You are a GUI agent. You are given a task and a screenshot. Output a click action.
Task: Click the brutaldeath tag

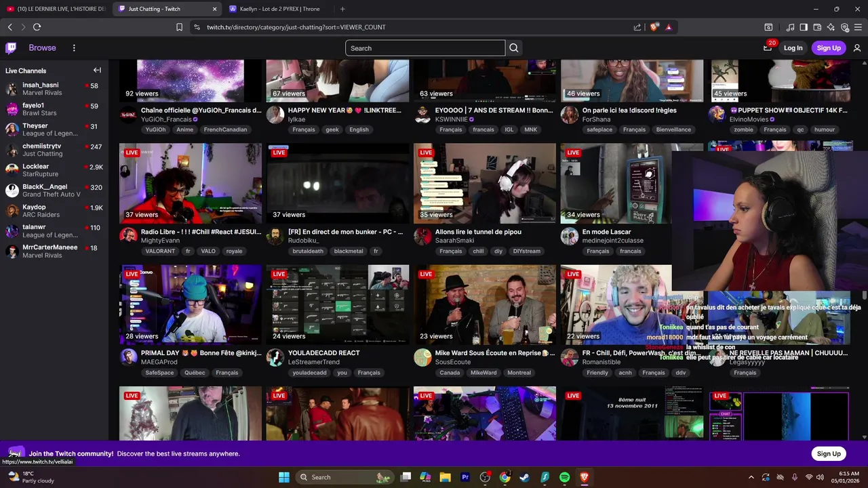point(308,251)
